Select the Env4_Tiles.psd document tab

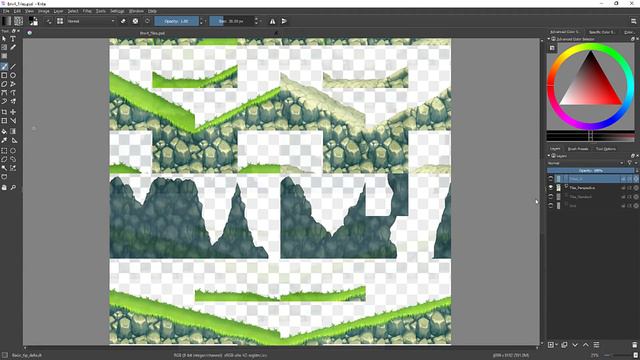point(152,33)
